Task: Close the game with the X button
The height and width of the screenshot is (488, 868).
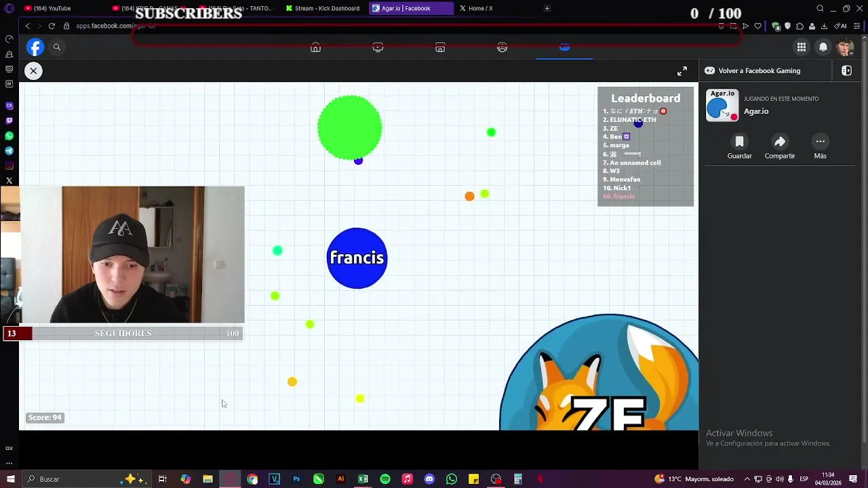Action: (33, 70)
